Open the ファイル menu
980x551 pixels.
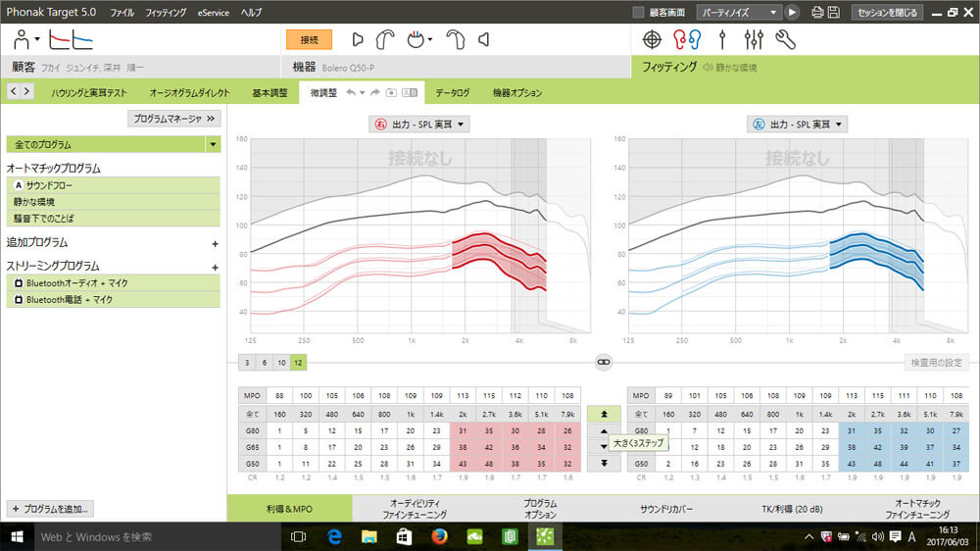coord(122,13)
